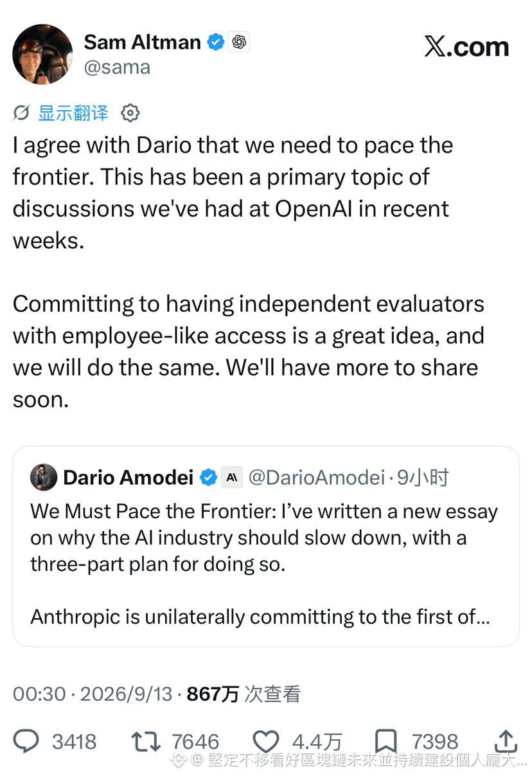Image resolution: width=532 pixels, height=776 pixels.
Task: Click the 显示翻译 show translation link
Action: coord(73,113)
